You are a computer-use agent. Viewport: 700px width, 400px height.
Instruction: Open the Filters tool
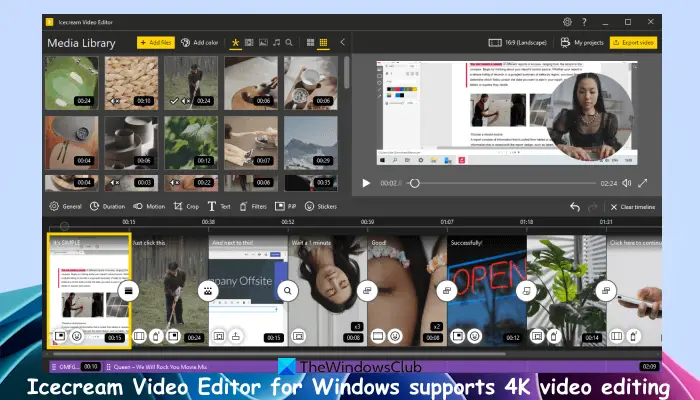coord(253,206)
